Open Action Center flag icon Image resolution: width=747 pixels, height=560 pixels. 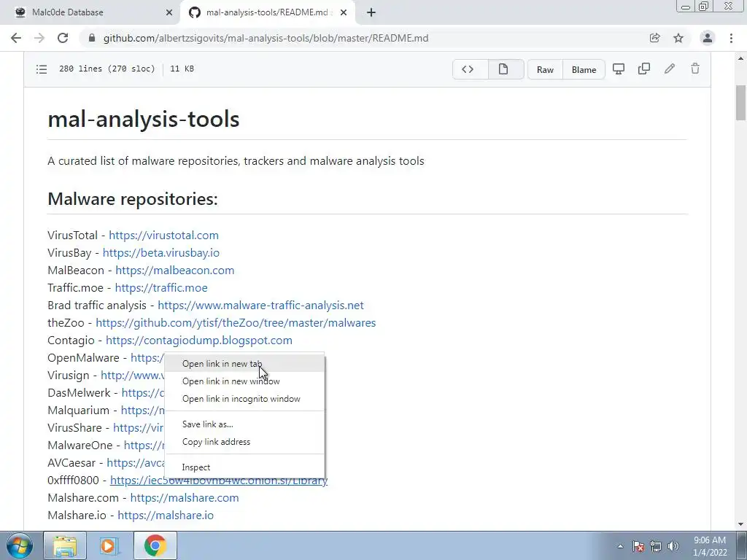(638, 546)
